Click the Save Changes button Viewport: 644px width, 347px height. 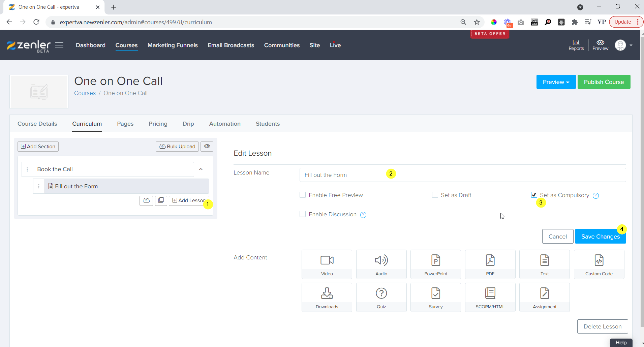(x=600, y=236)
